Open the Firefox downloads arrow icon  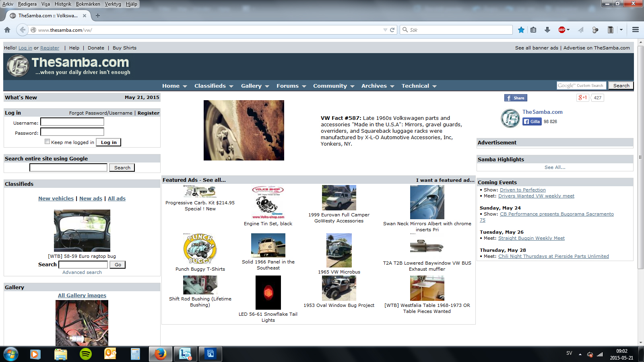point(547,30)
